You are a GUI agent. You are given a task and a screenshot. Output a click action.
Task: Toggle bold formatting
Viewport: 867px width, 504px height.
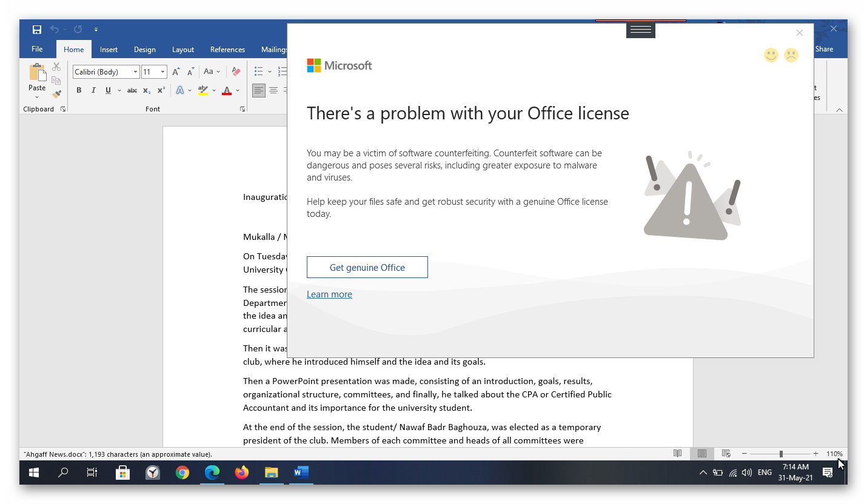pos(79,90)
